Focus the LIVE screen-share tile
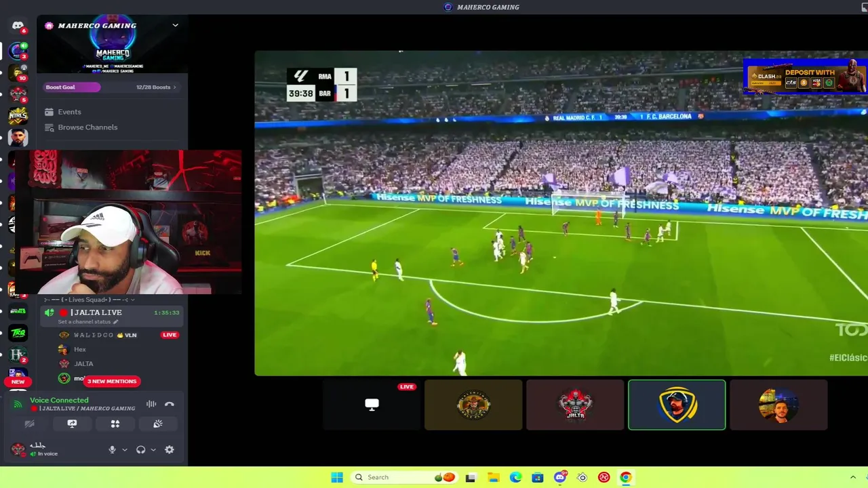Image resolution: width=868 pixels, height=488 pixels. click(372, 405)
